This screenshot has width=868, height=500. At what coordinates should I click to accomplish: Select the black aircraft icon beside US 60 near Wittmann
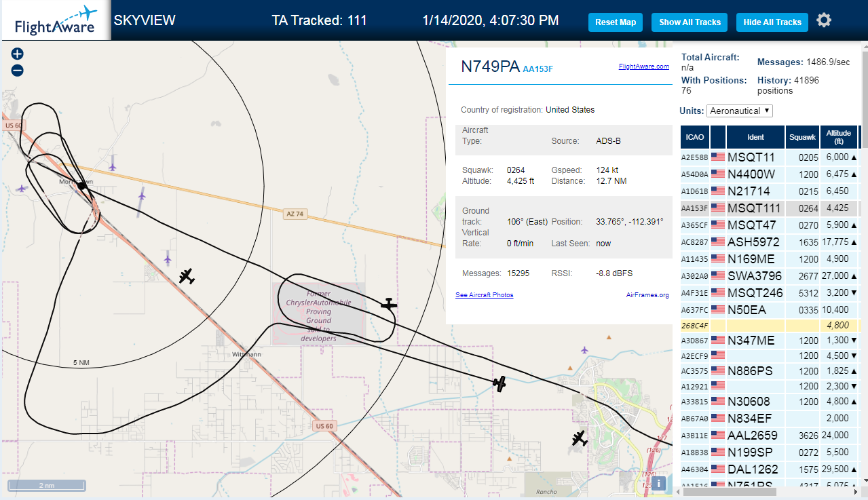[x=187, y=276]
